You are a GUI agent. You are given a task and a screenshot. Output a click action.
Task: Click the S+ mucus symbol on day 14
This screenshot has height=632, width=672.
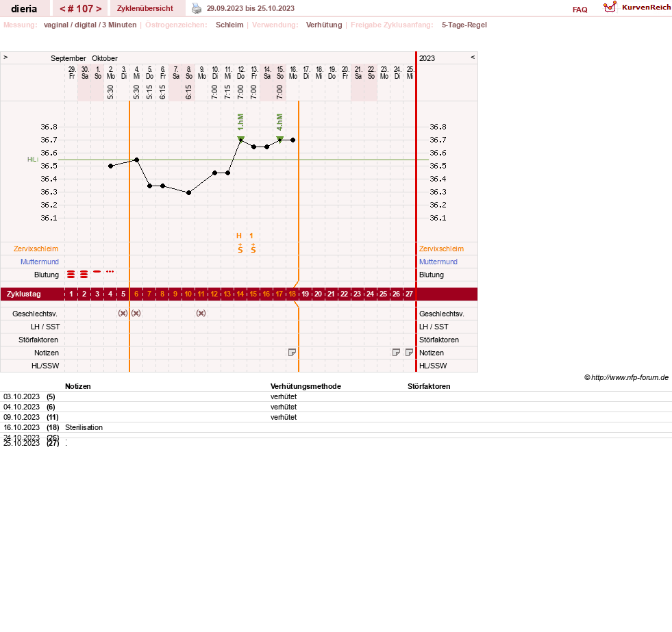240,248
